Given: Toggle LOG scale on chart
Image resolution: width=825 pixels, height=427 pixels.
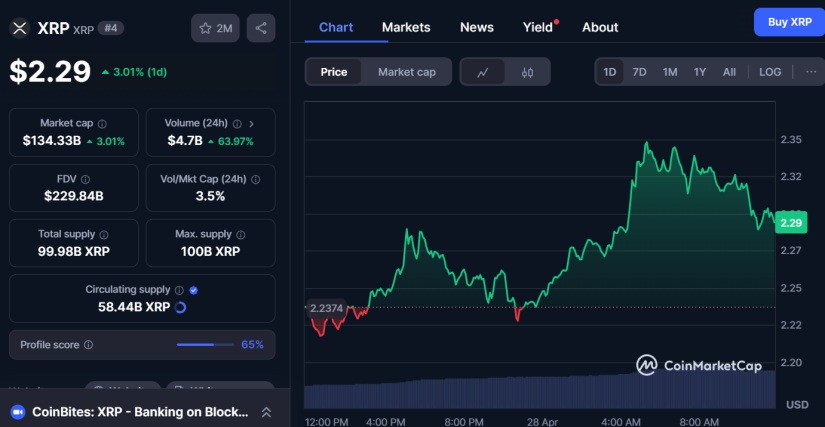Looking at the screenshot, I should tap(770, 72).
